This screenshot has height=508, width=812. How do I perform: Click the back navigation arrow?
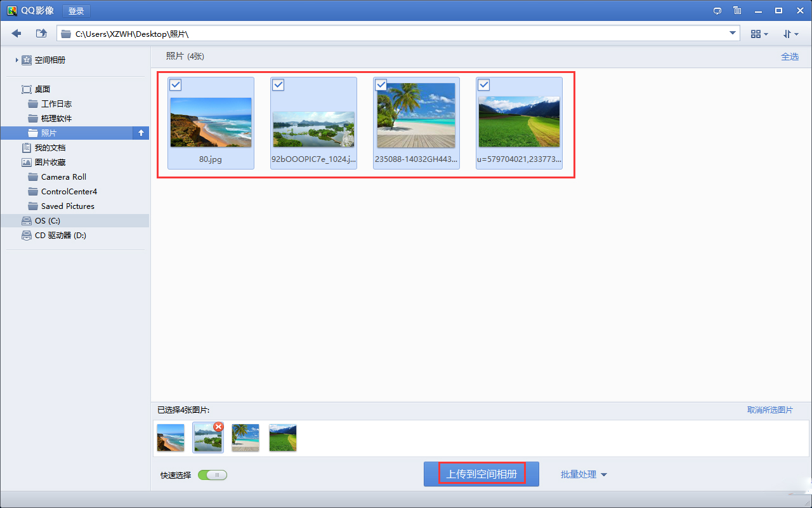(16, 33)
